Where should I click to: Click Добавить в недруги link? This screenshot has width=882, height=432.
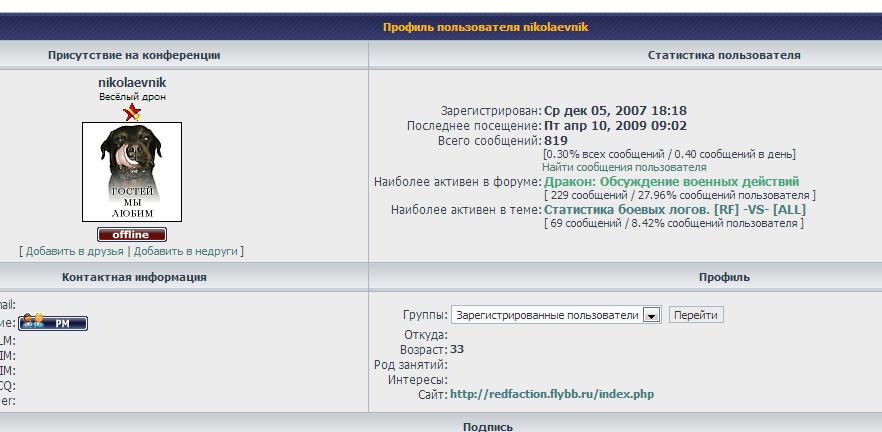pyautogui.click(x=186, y=251)
